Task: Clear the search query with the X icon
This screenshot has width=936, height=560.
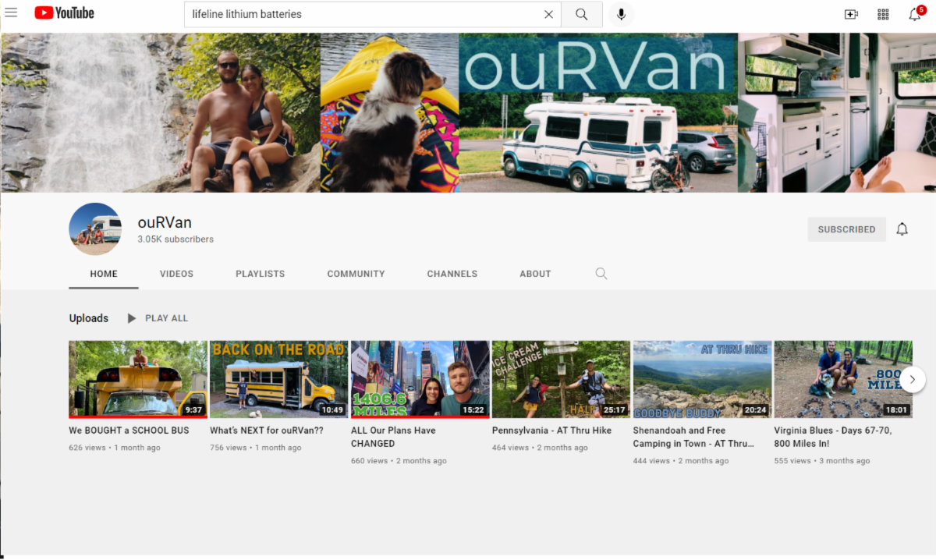Action: pyautogui.click(x=548, y=14)
